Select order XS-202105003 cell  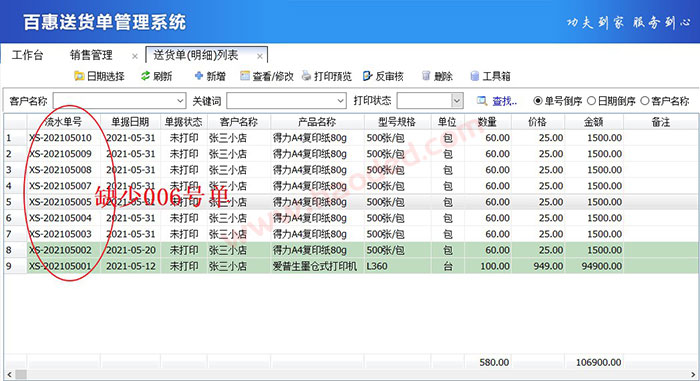click(64, 234)
